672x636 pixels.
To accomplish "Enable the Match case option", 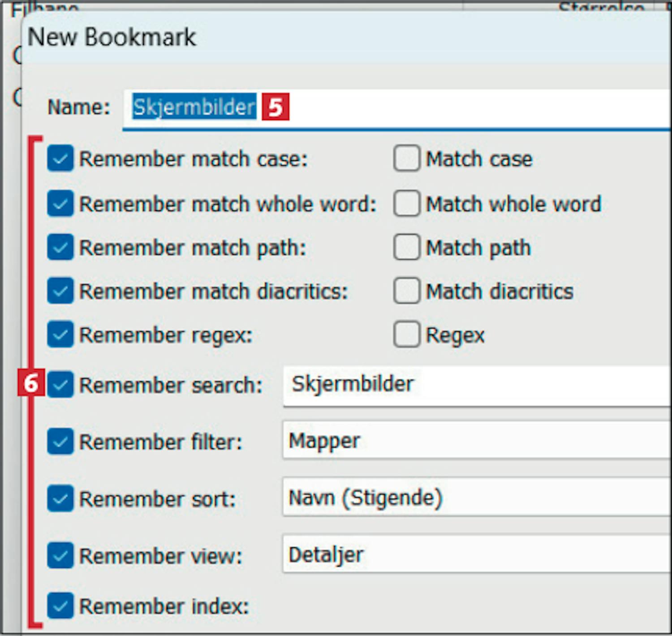I will click(407, 159).
